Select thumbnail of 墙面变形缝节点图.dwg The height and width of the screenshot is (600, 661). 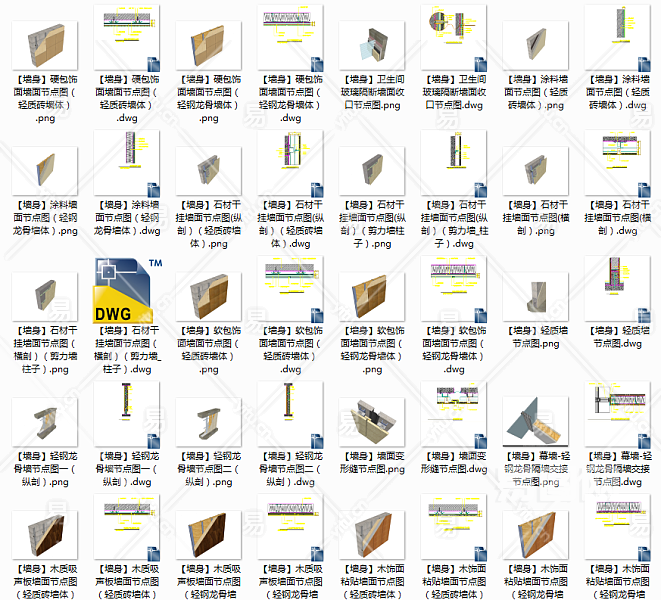[x=454, y=414]
